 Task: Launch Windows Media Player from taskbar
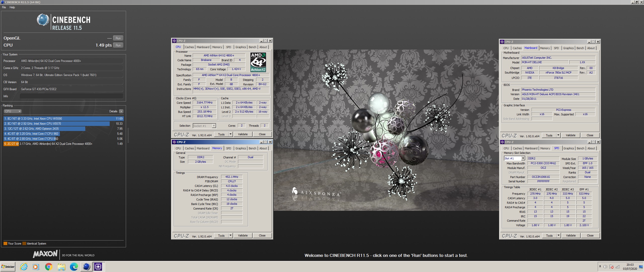click(36, 267)
